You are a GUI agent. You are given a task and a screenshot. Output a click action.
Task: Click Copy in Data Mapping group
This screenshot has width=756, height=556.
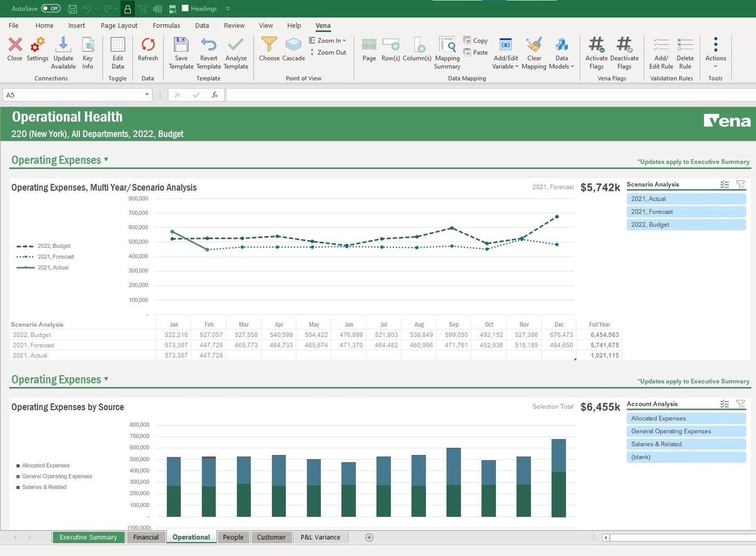pos(476,41)
